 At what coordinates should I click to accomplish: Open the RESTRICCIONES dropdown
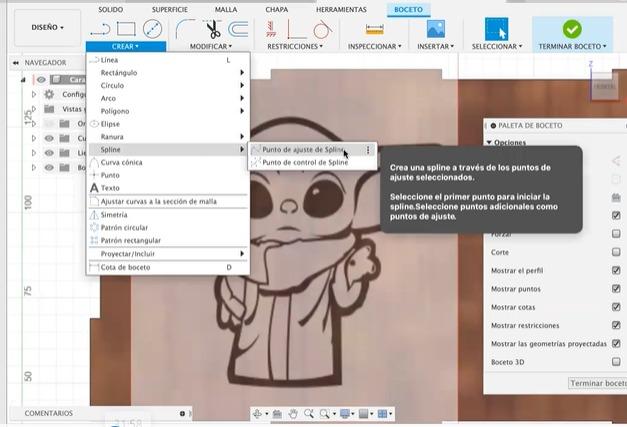(x=295, y=46)
